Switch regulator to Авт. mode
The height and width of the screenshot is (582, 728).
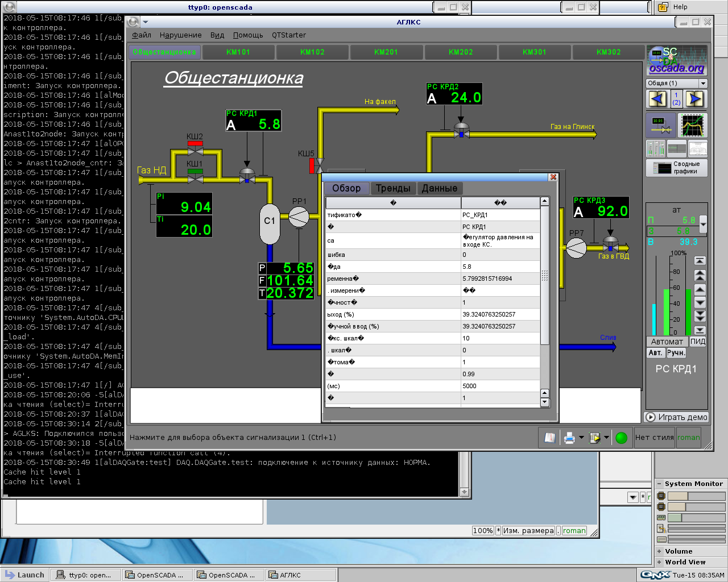coord(655,353)
